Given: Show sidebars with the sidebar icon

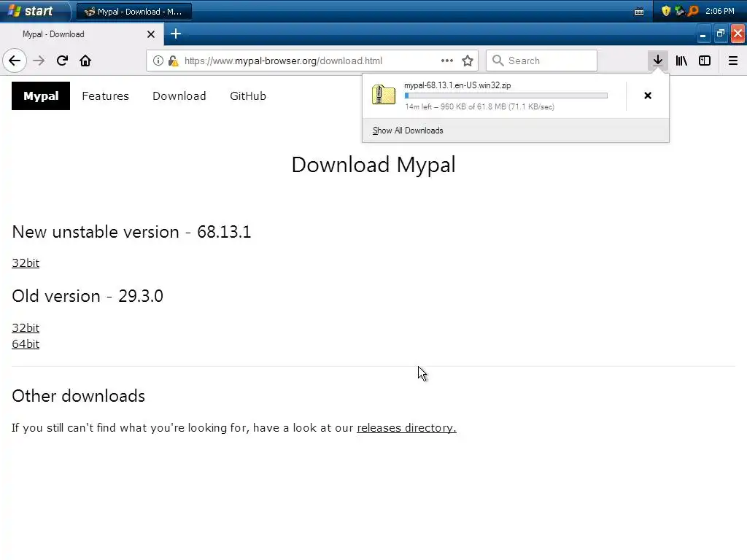Looking at the screenshot, I should pos(705,61).
